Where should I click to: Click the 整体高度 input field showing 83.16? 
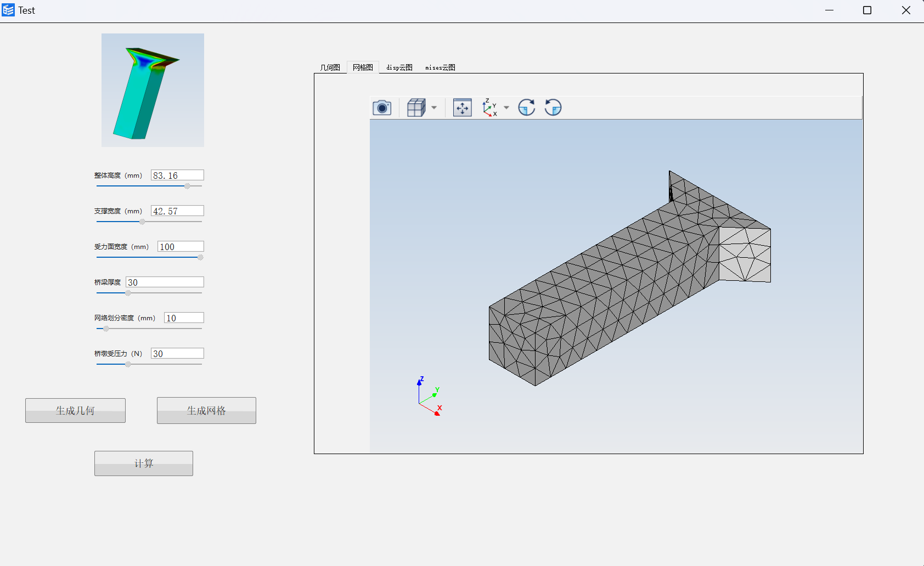[177, 175]
